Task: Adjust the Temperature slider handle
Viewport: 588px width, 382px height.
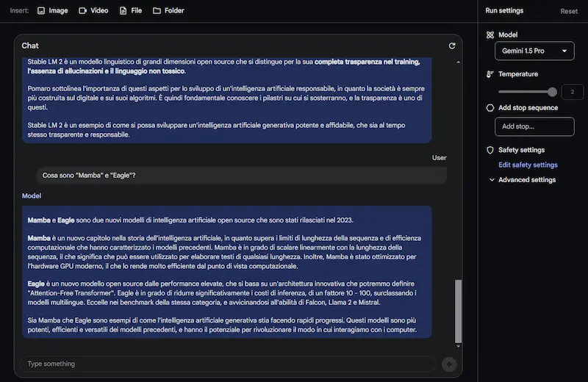Action: click(552, 92)
